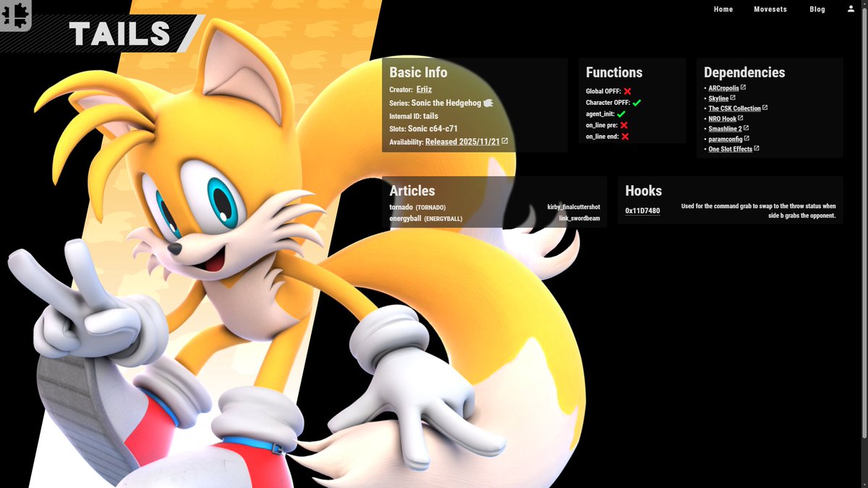Screen dimensions: 868x488
Task: Click the agent_init label
Action: [600, 114]
